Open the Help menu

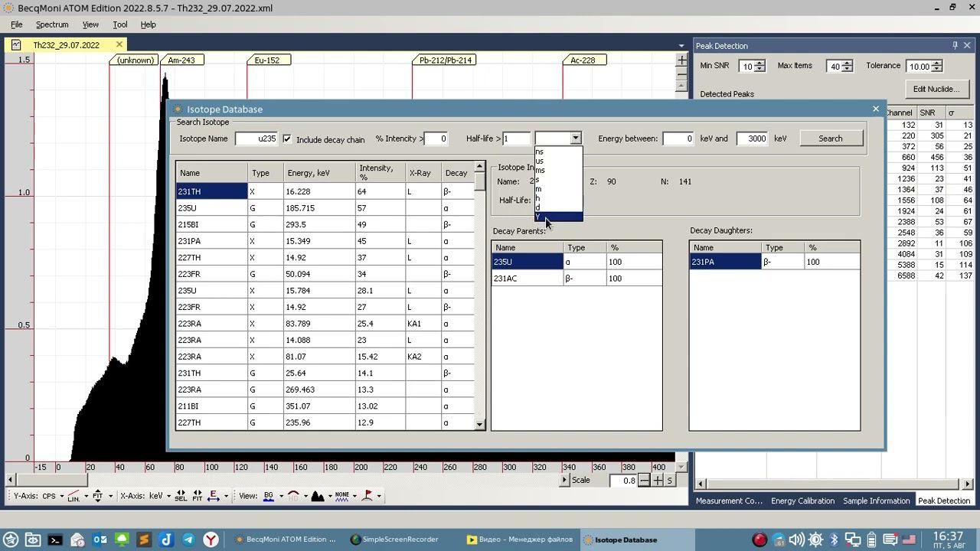point(148,24)
